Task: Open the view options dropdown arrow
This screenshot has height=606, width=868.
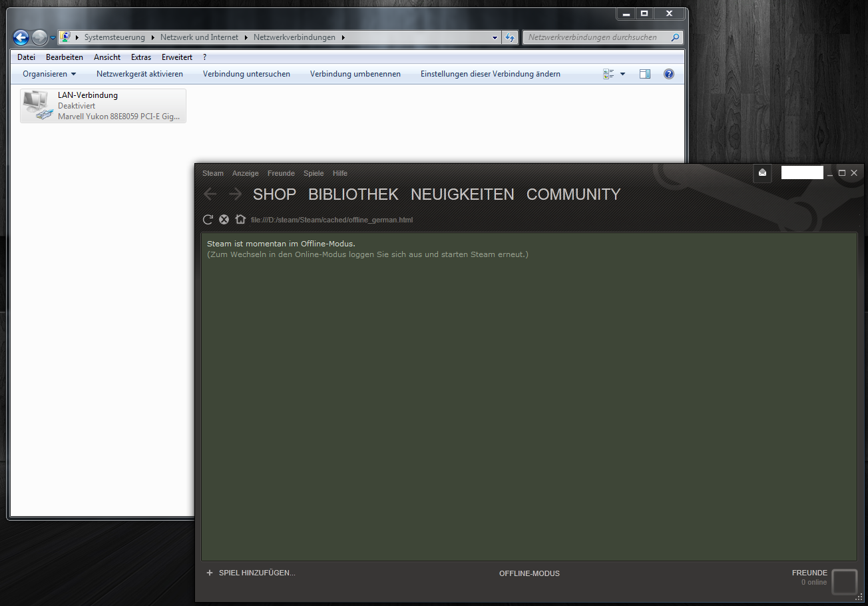Action: (623, 74)
